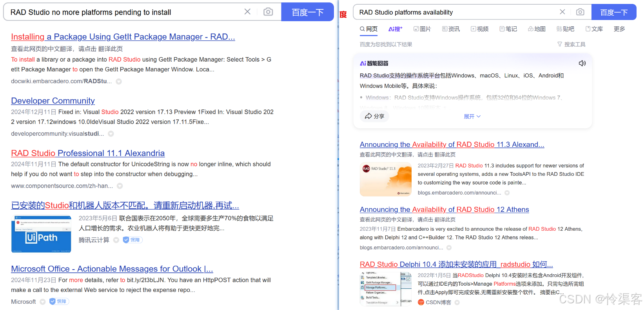Clear the right search box with X icon

click(562, 12)
